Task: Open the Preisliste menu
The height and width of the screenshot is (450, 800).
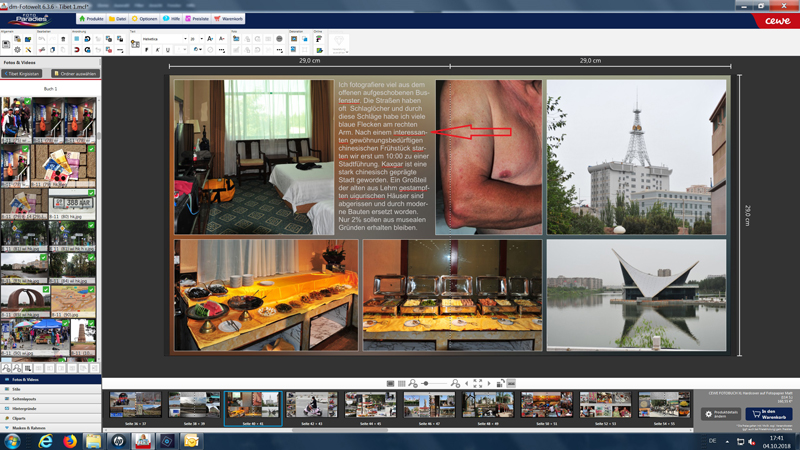Action: coord(197,19)
